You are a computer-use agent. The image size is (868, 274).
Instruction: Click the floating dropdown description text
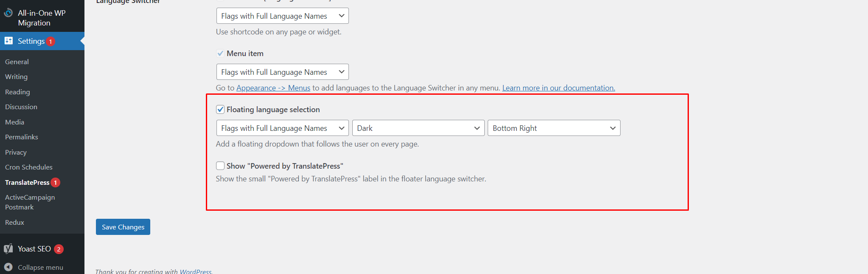[x=317, y=144]
